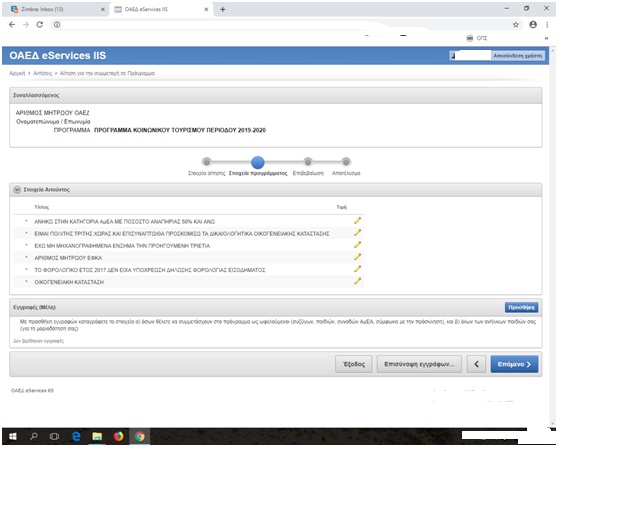This screenshot has width=640, height=512.
Task: Click the Έξοδος exit button
Action: click(x=355, y=364)
